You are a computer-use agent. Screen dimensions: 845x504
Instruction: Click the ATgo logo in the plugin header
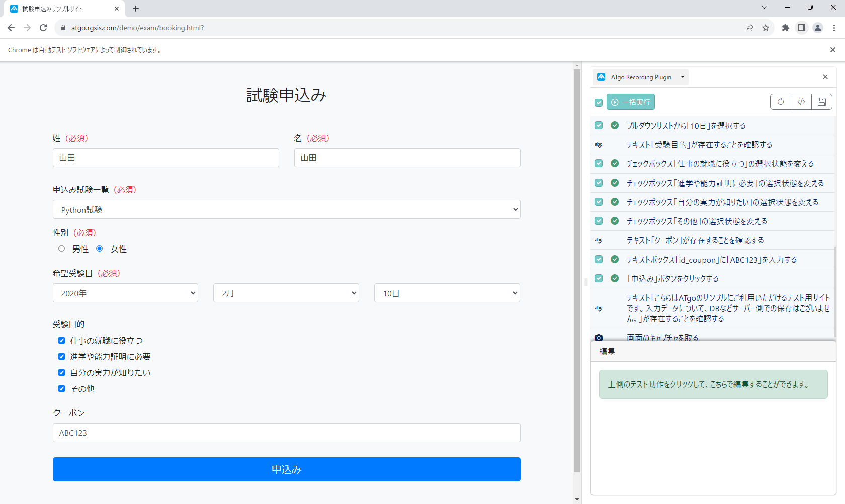602,76
